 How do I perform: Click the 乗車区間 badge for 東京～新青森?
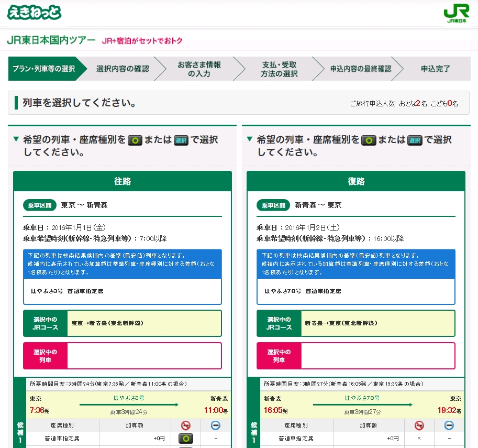coord(40,205)
